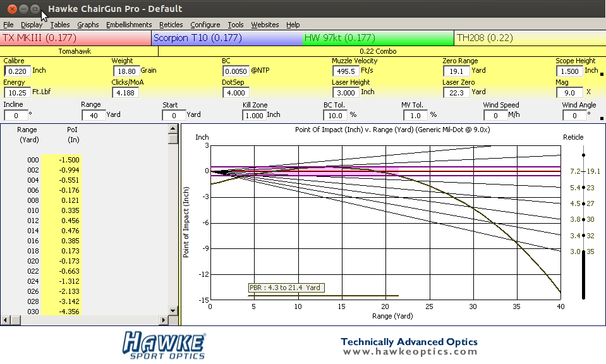Select the HW 97kt (0.177) profile tab
606x364 pixels.
click(379, 38)
